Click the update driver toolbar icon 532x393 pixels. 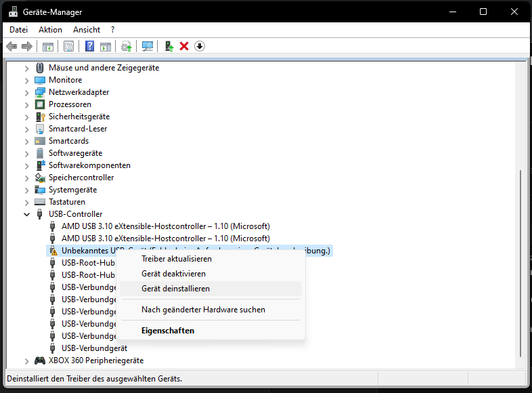[126, 47]
